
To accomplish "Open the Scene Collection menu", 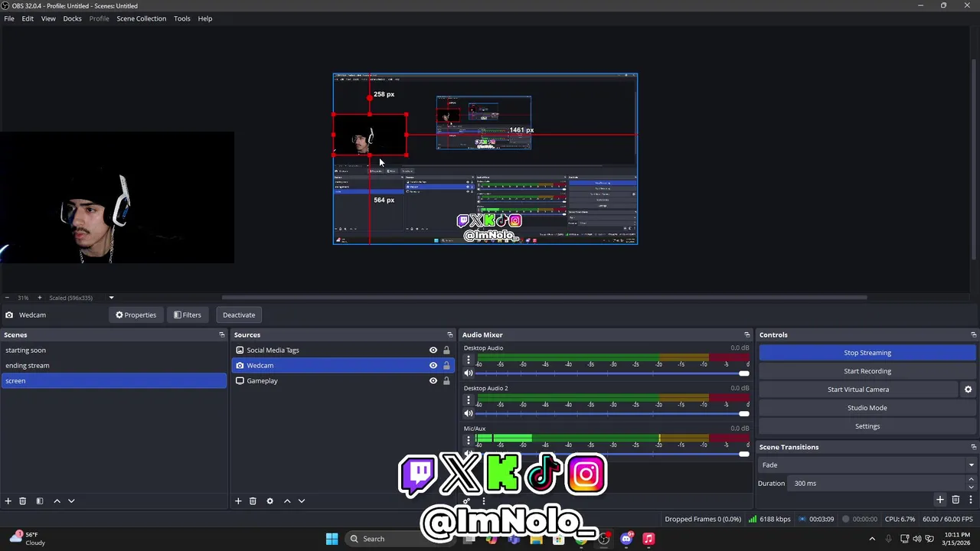I will click(x=141, y=18).
